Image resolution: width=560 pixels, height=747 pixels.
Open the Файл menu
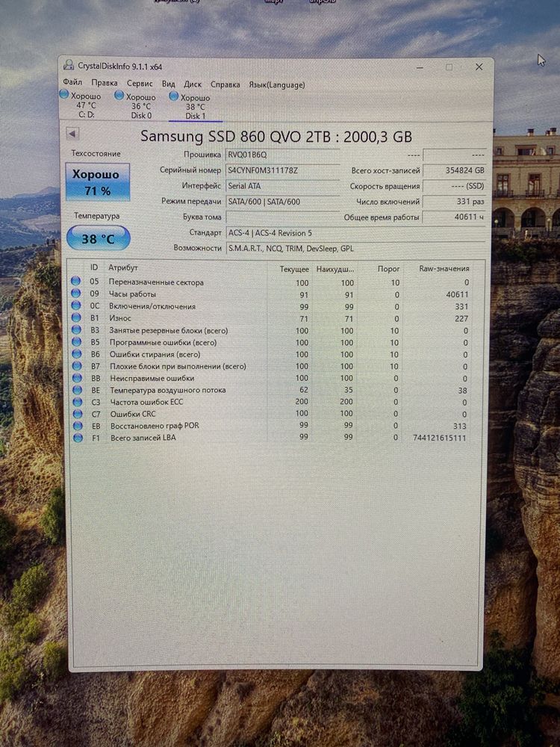tap(72, 82)
